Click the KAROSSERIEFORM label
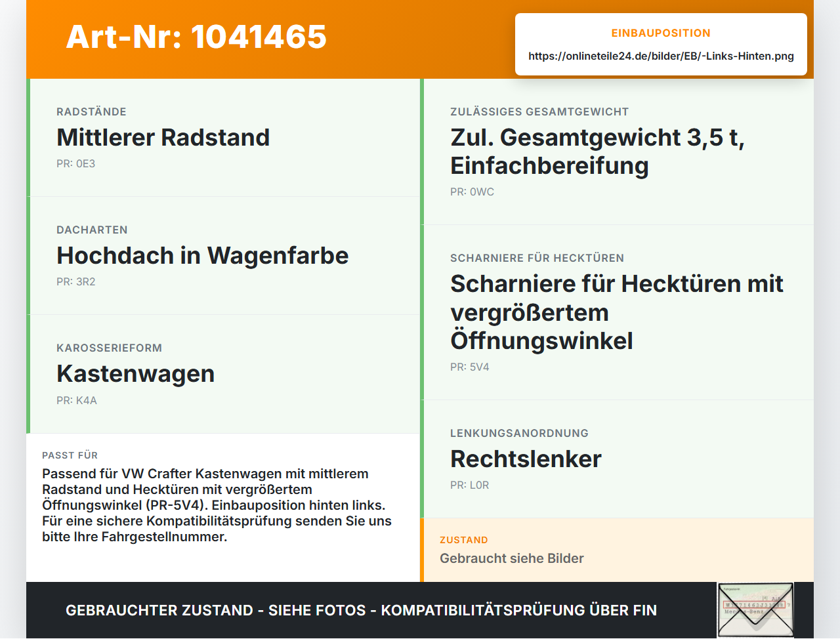This screenshot has width=840, height=639. 109,348
